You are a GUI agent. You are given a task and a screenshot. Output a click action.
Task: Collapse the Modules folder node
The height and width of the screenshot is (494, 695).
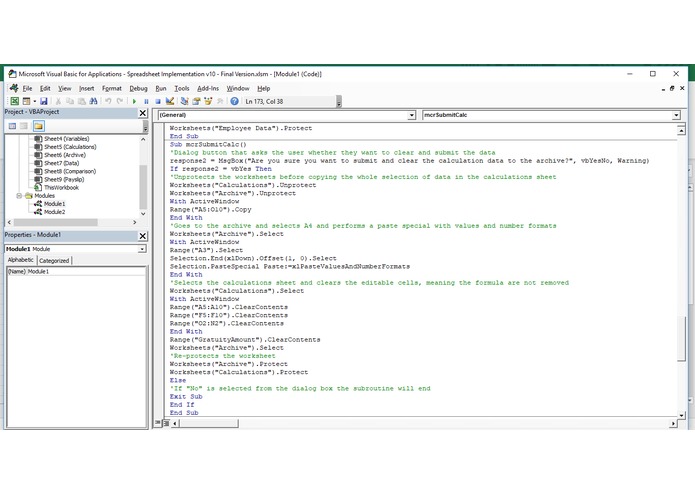click(19, 195)
